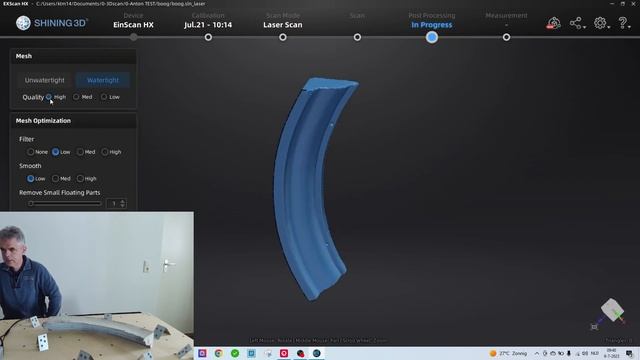This screenshot has height=360, width=640.
Task: Select Med mesh quality
Action: [76, 97]
